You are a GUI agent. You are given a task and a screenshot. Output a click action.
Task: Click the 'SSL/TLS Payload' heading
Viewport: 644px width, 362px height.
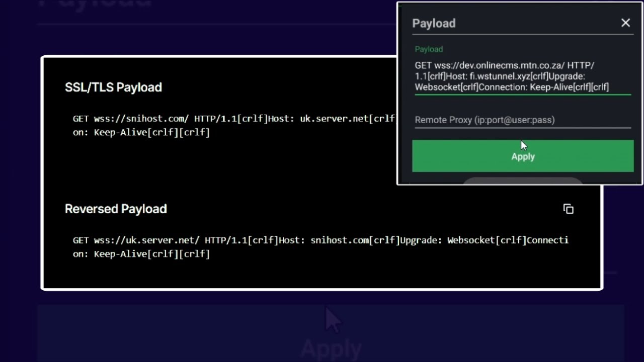(113, 87)
